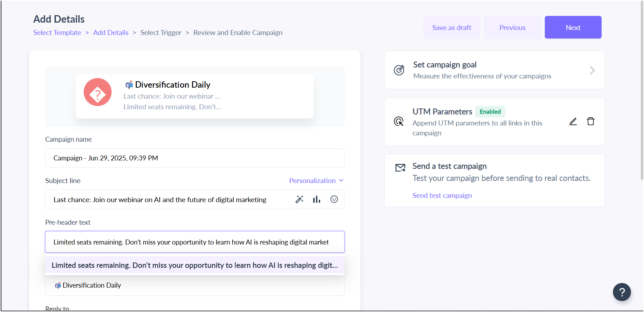Focus the Pre-header text field

pos(195,242)
